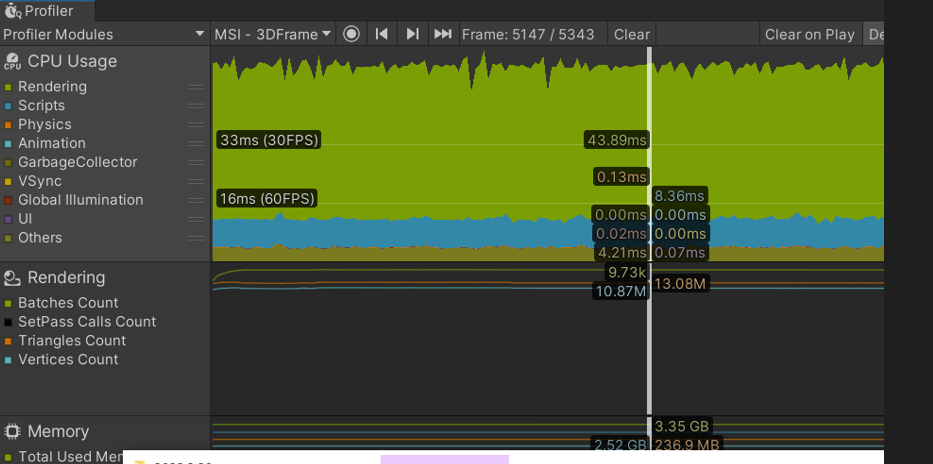Toggle the Batches Count color swatch

click(8, 303)
